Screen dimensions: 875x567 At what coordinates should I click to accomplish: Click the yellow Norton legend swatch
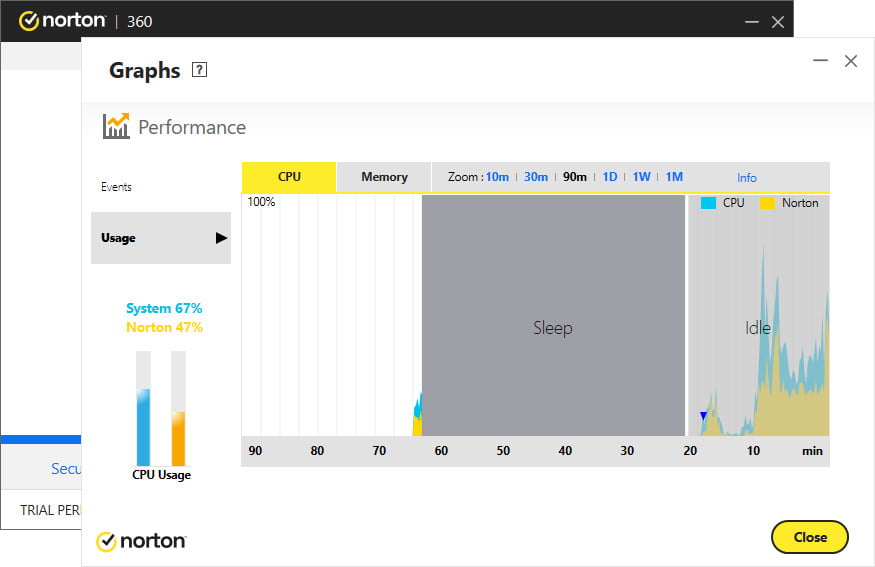[768, 203]
